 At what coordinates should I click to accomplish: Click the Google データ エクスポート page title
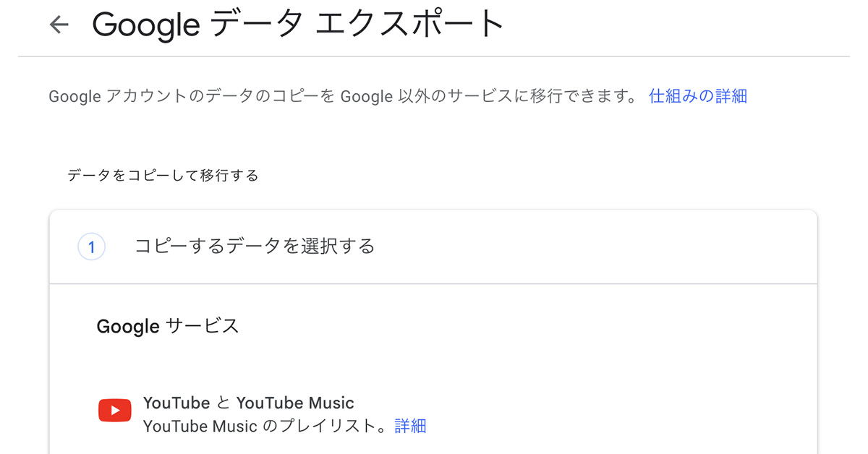[297, 25]
